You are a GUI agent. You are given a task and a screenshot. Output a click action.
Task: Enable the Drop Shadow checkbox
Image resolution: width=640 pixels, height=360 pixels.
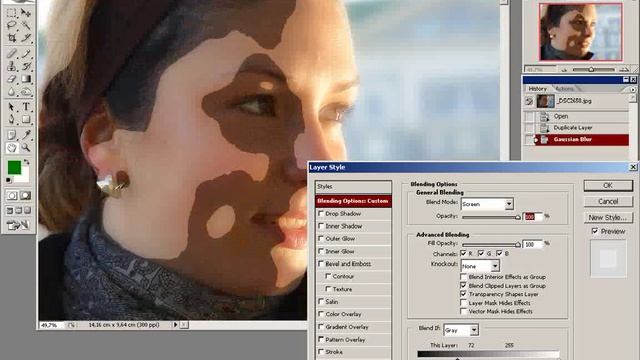tap(321, 213)
